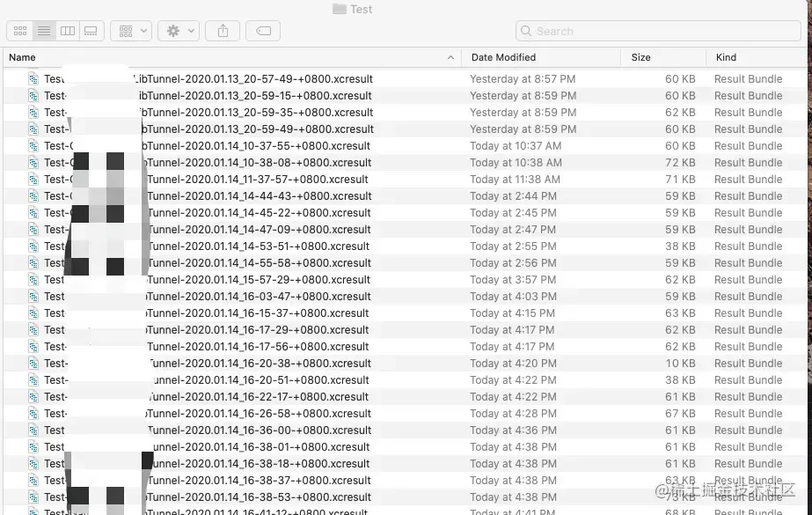812x515 pixels.
Task: Open the action gear menu
Action: (x=179, y=31)
